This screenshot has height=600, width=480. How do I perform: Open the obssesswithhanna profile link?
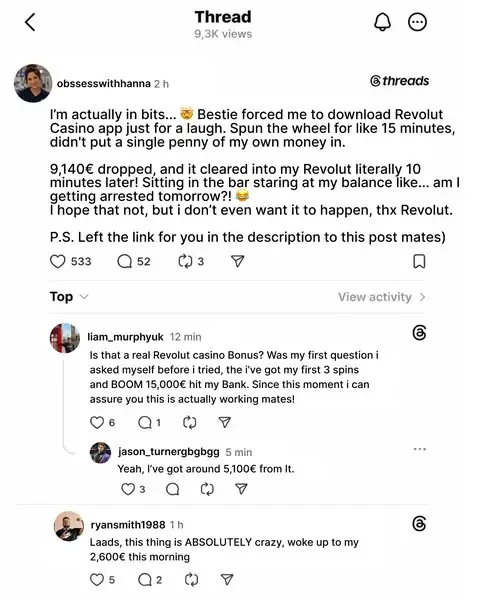tap(103, 83)
